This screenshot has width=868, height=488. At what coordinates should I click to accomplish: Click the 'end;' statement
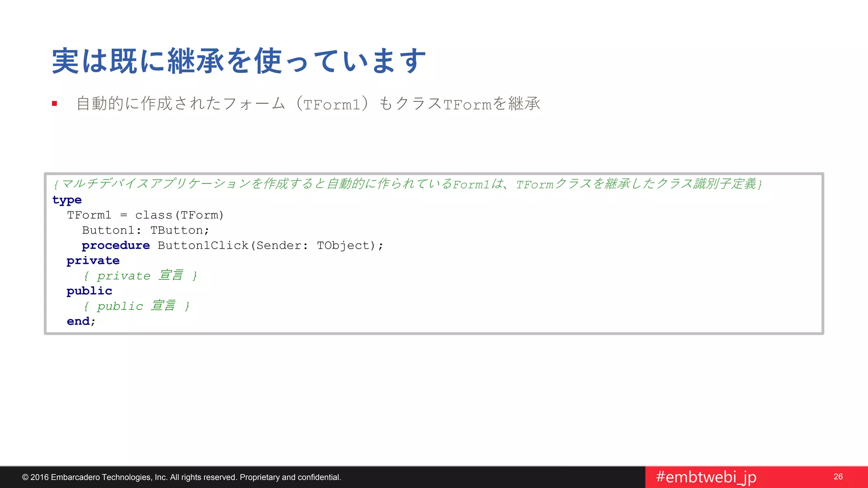pos(81,322)
